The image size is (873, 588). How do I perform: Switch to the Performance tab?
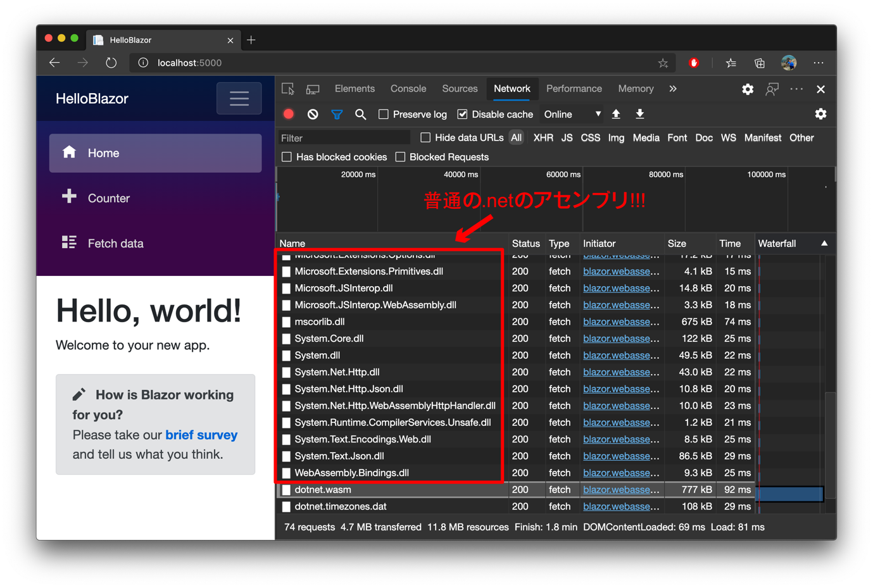click(574, 89)
